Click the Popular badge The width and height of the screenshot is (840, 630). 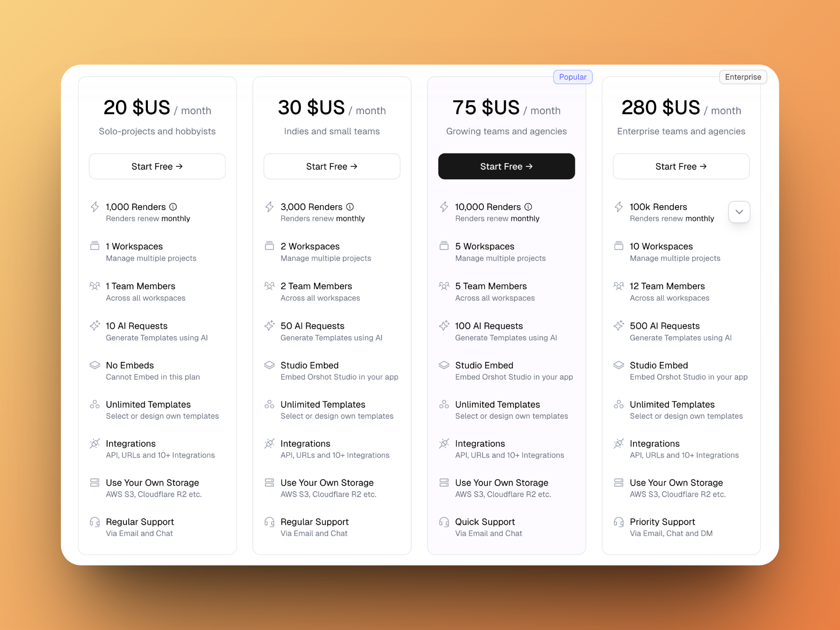pyautogui.click(x=573, y=77)
